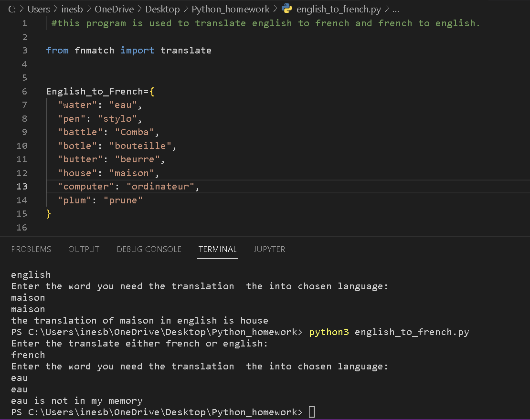
Task: Click 'translate' on line 3
Action: (186, 50)
